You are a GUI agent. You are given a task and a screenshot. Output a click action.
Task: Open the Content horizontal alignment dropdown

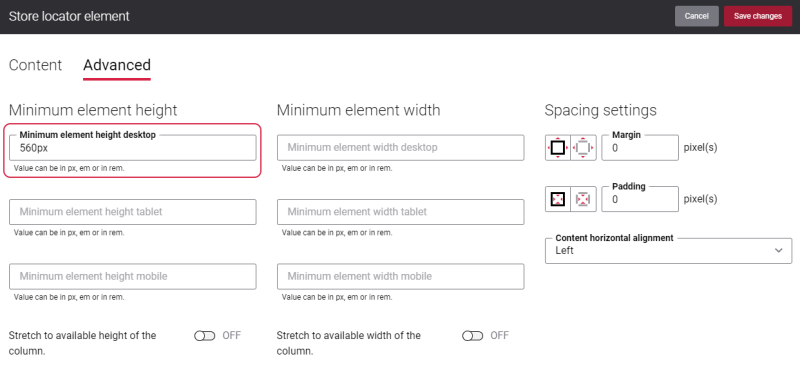[668, 251]
